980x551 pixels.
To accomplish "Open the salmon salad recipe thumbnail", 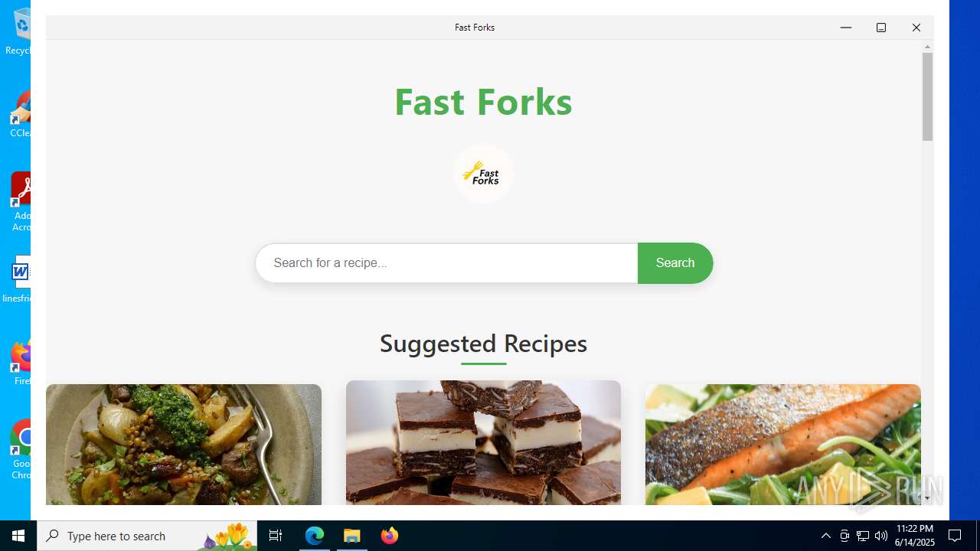I will 782,445.
